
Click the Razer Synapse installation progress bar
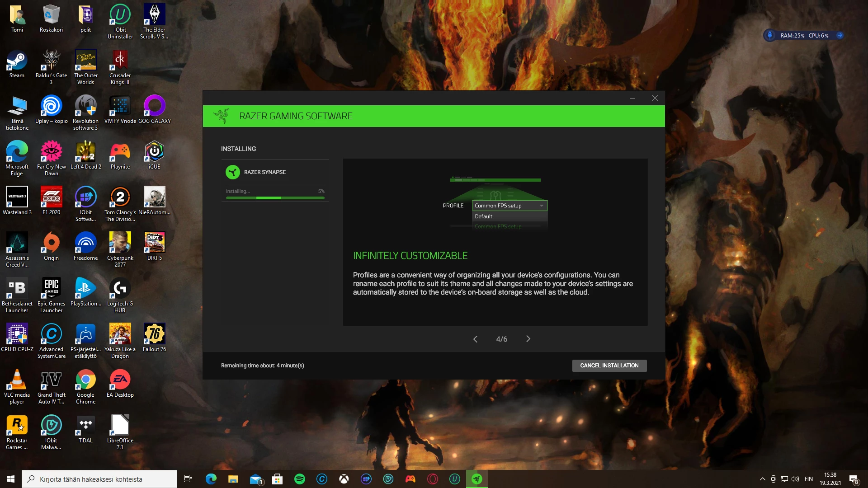[275, 198]
